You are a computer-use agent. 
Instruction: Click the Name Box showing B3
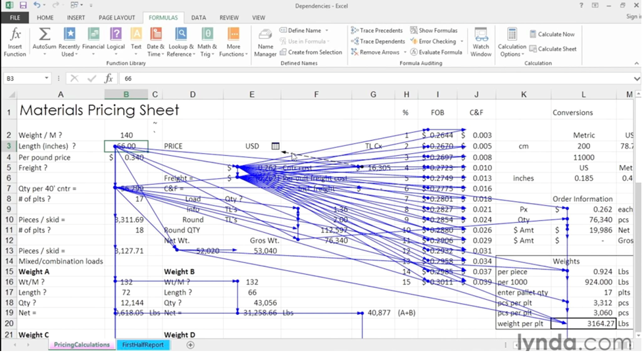[22, 78]
